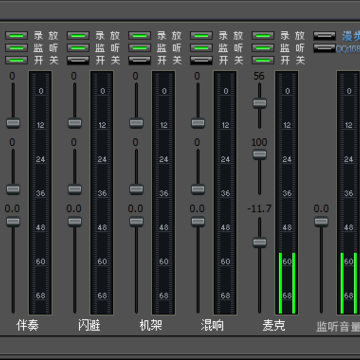Click 机架 top slider handle

pos(136,123)
